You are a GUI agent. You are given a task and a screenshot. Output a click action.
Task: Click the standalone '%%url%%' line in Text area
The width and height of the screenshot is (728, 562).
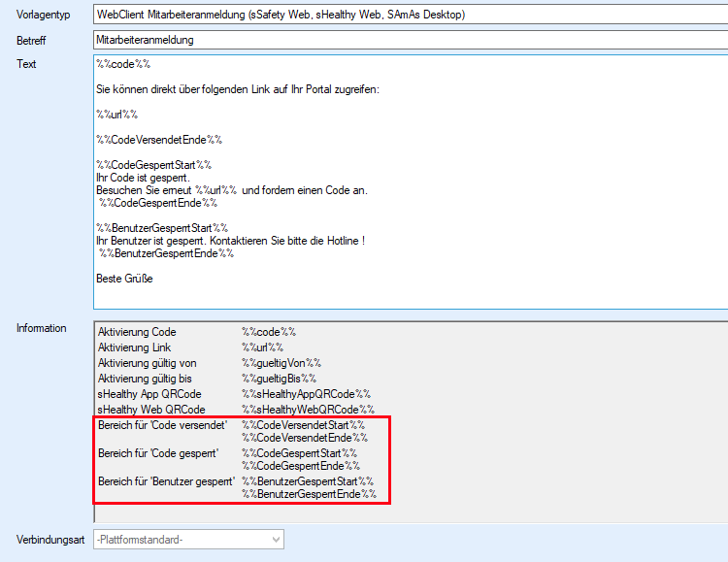click(x=117, y=115)
